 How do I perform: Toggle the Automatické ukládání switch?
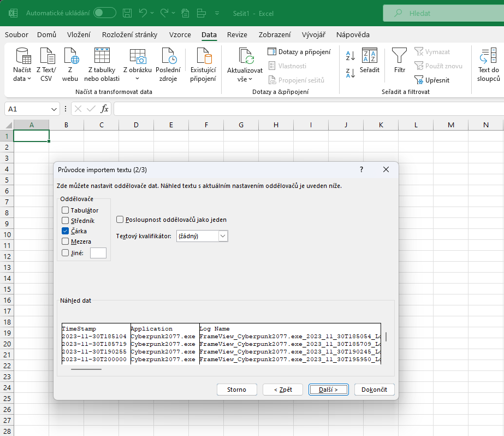pos(104,13)
